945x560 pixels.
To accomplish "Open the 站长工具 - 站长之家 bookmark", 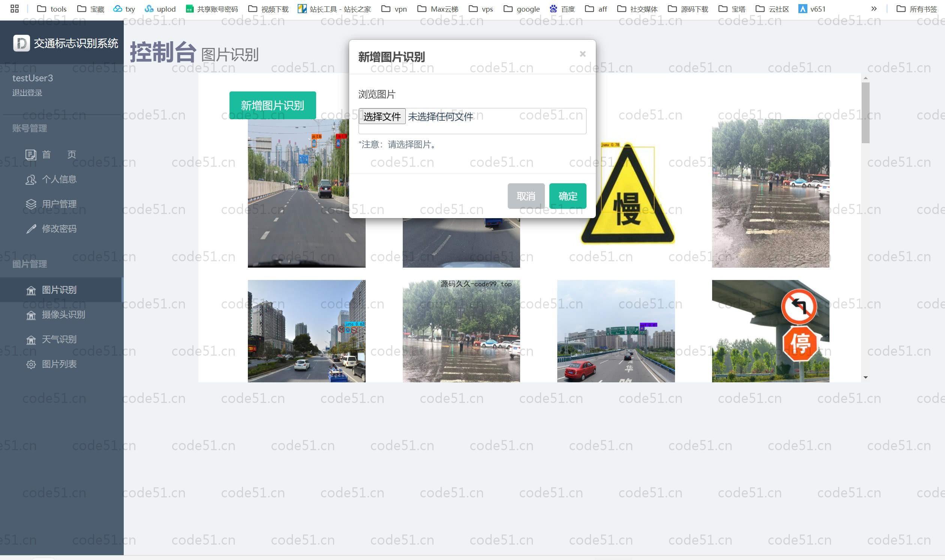I will [334, 9].
